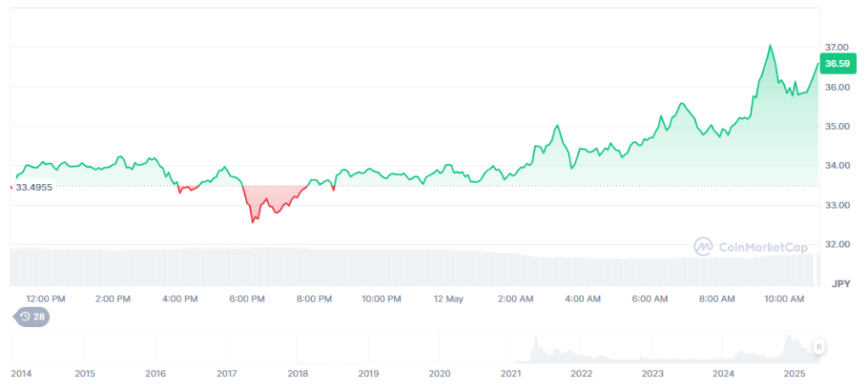Click the baseline price label 33.4955

click(34, 187)
